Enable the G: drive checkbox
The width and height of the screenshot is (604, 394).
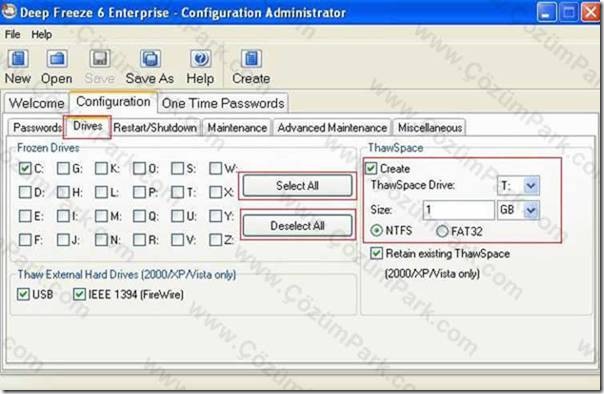[x=63, y=168]
